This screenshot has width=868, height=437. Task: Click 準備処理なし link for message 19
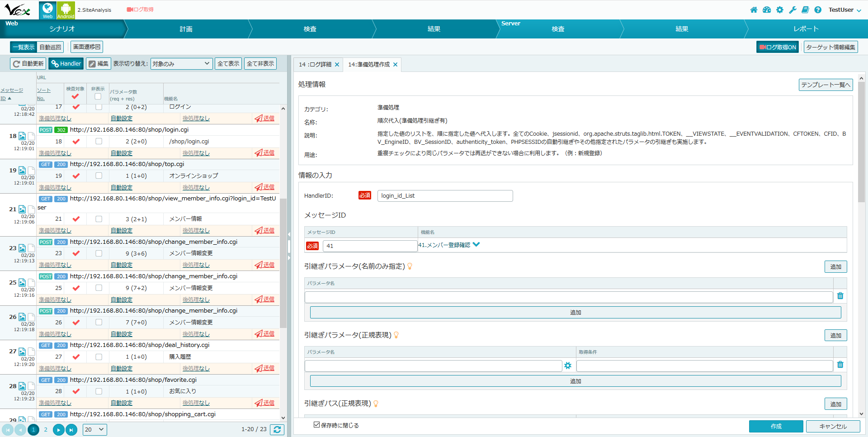[55, 187]
